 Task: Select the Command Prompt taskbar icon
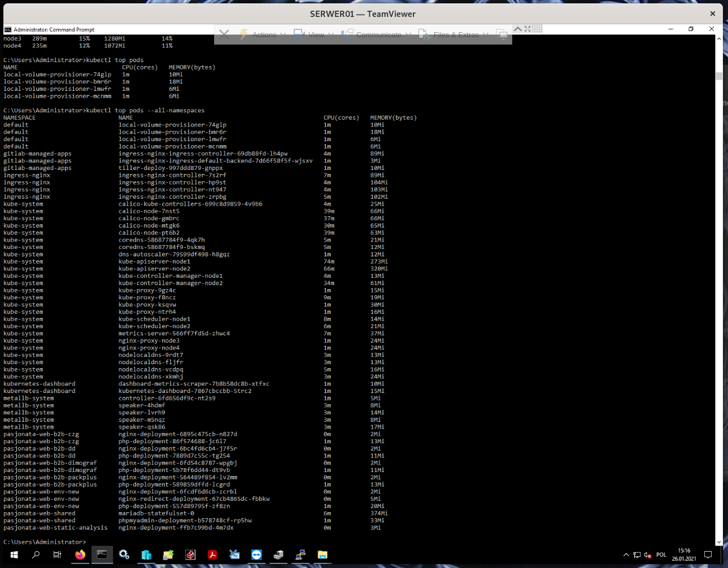102,554
